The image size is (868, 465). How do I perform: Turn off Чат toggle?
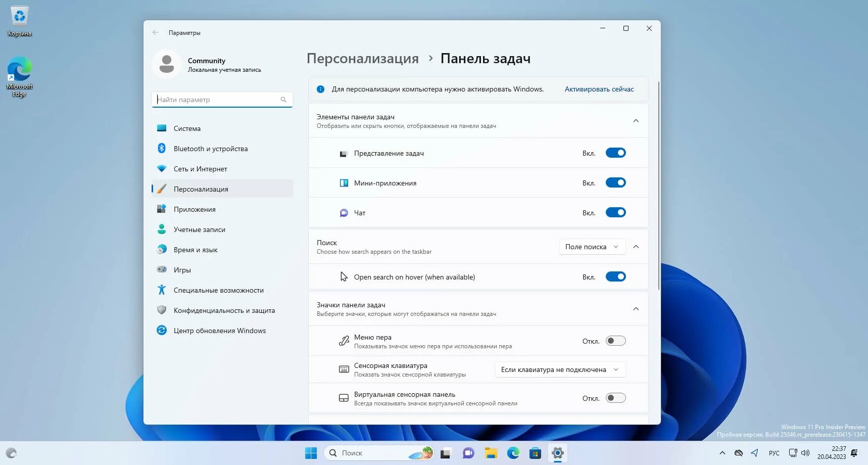pos(616,212)
